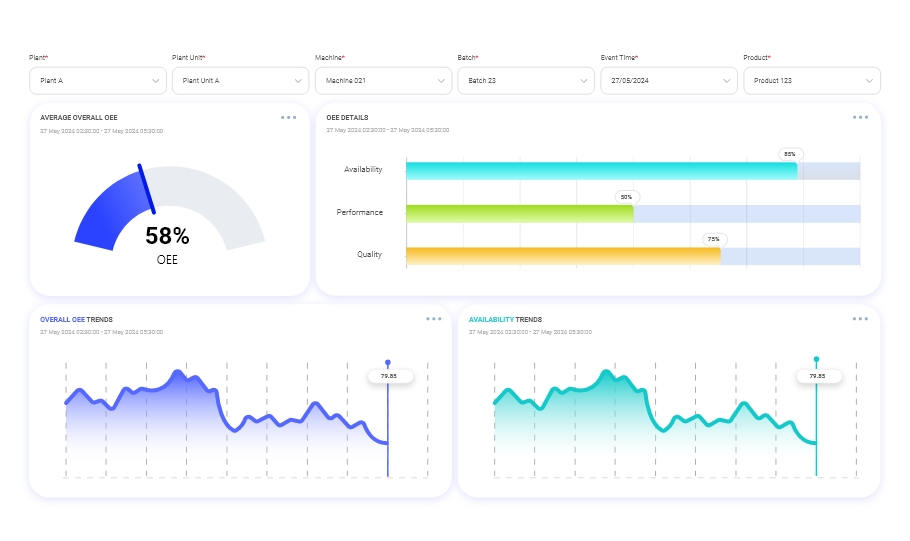Viewport: 910px width, 541px height.
Task: Click the green Performance bar
Action: pyautogui.click(x=519, y=213)
